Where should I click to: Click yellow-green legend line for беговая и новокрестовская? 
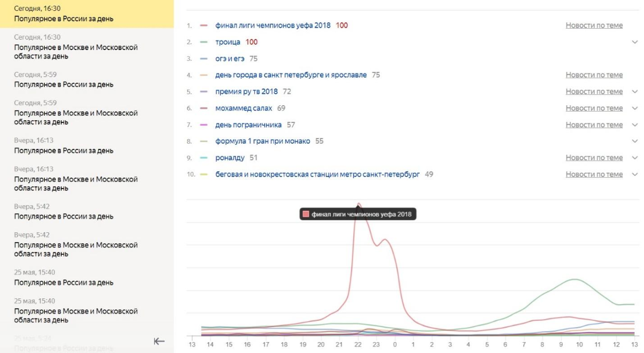pyautogui.click(x=204, y=174)
